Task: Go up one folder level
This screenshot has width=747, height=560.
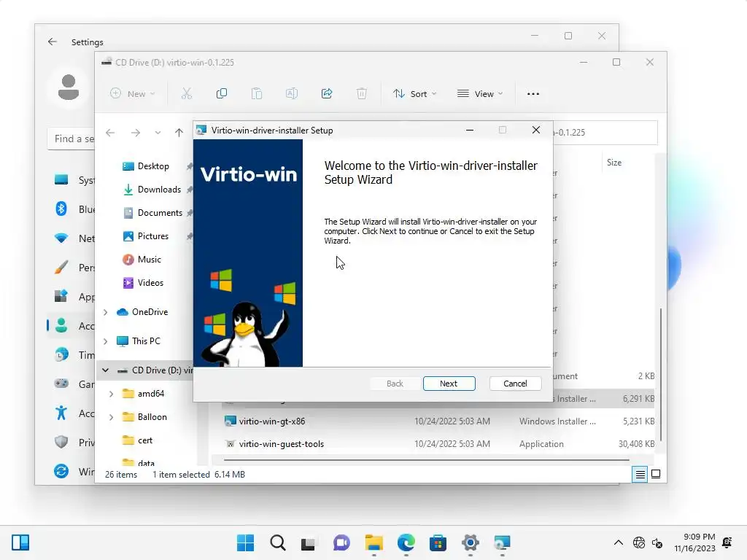Action: (179, 133)
